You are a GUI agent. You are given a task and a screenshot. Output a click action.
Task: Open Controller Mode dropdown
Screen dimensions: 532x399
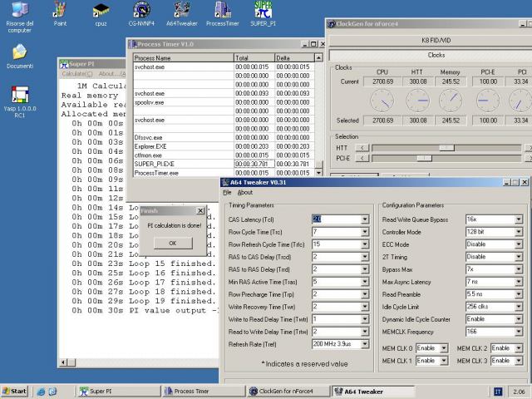click(x=519, y=232)
